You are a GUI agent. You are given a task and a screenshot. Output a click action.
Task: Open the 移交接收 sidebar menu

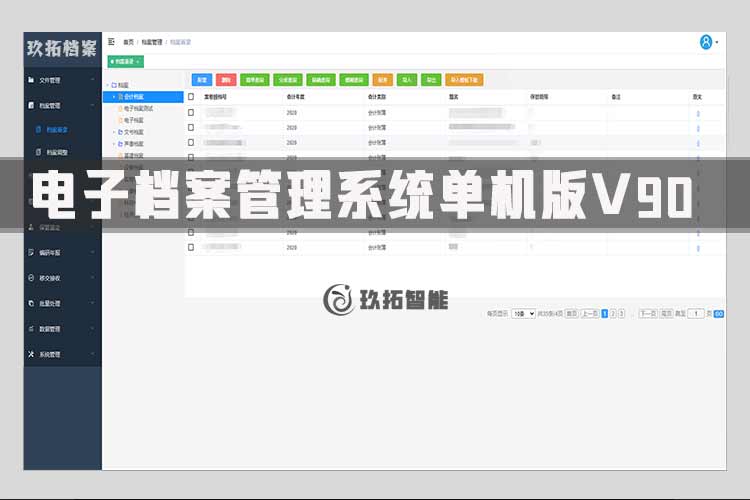(x=63, y=278)
